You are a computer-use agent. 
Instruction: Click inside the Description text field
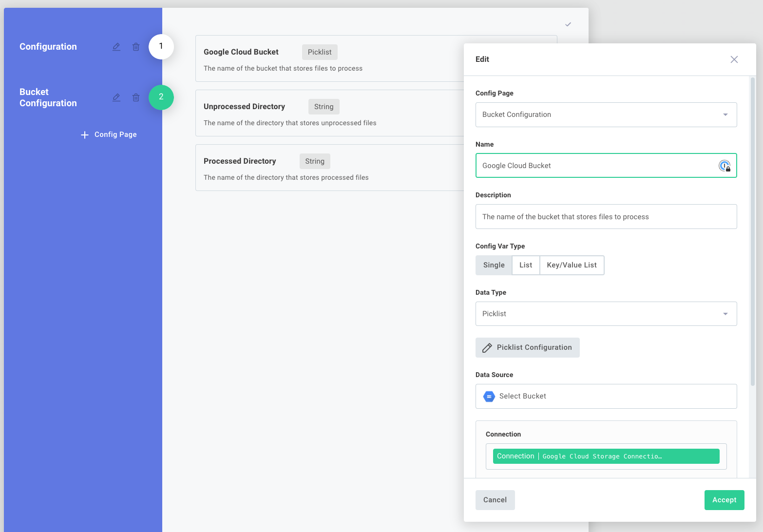coord(606,216)
